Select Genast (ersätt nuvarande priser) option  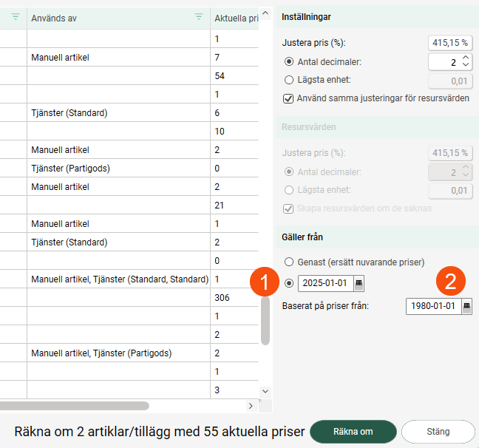(x=289, y=262)
